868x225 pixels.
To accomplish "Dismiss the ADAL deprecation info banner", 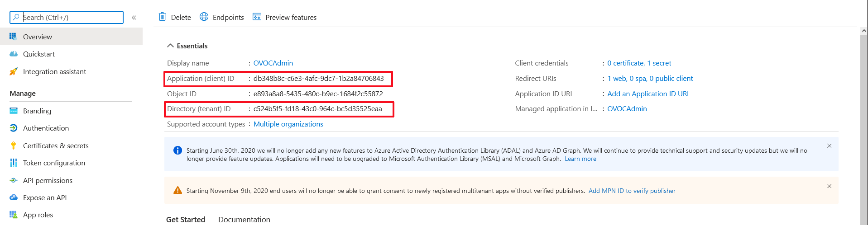I will (x=829, y=146).
